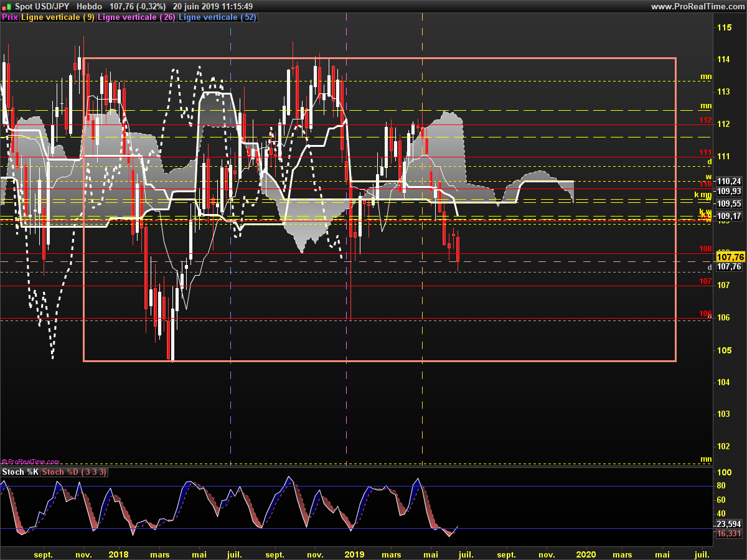Click the 115 label on price axis
Viewport: 747px width, 560px height.
pos(724,28)
